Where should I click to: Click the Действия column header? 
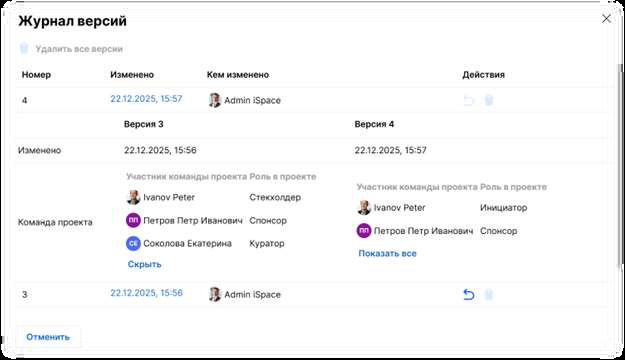pos(483,75)
